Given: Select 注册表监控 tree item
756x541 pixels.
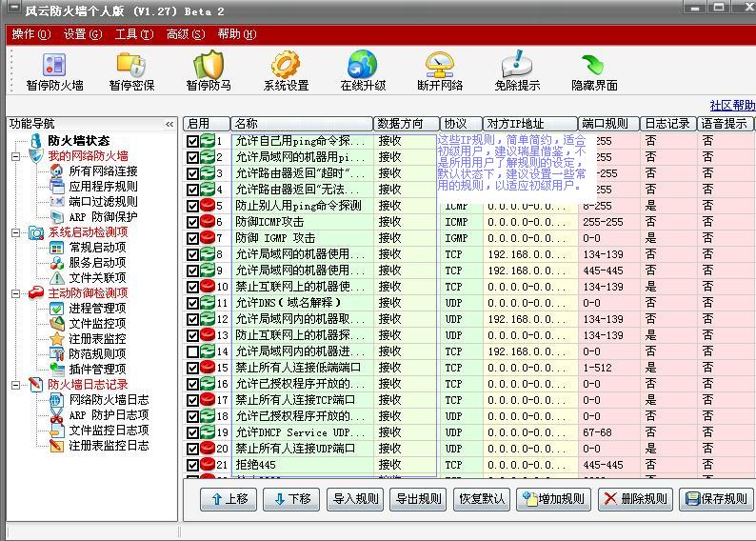Looking at the screenshot, I should pos(97,338).
